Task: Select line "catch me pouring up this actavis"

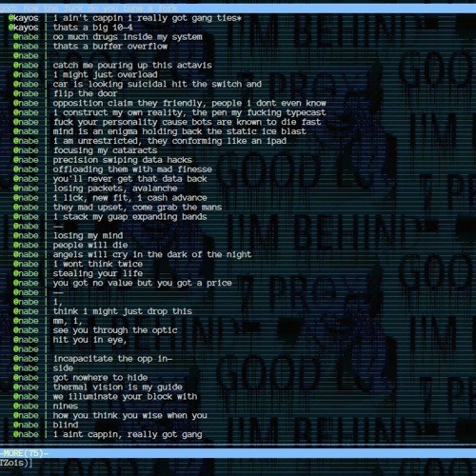Action: (x=132, y=66)
